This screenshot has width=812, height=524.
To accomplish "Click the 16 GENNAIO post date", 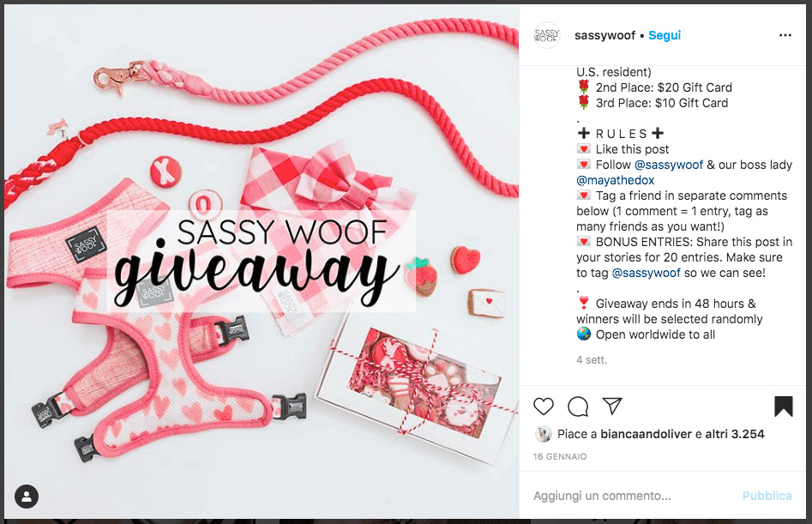I will click(x=560, y=457).
